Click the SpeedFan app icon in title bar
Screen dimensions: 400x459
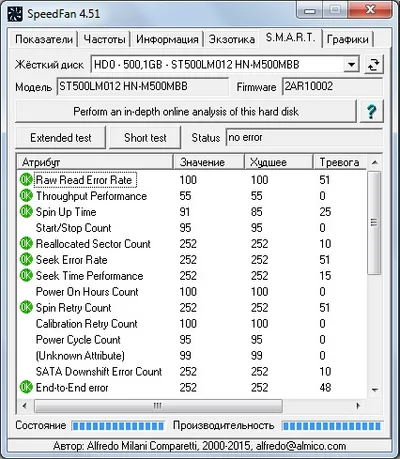(15, 14)
